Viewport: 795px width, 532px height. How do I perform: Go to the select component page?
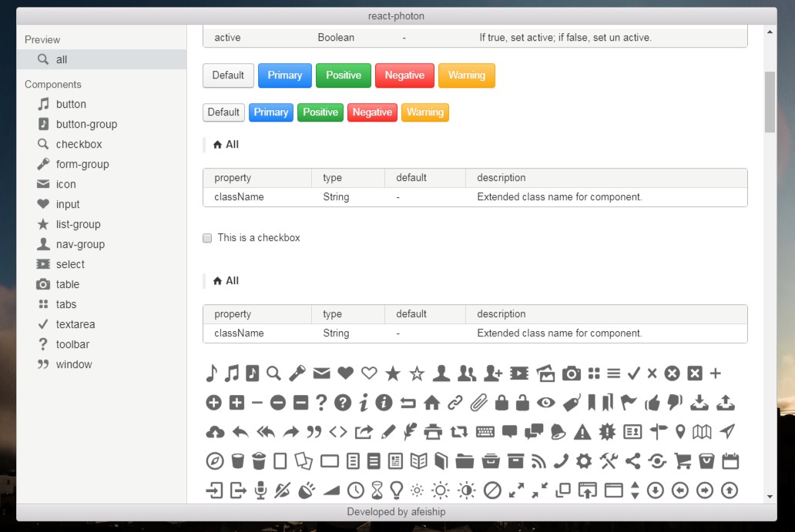[x=70, y=264]
